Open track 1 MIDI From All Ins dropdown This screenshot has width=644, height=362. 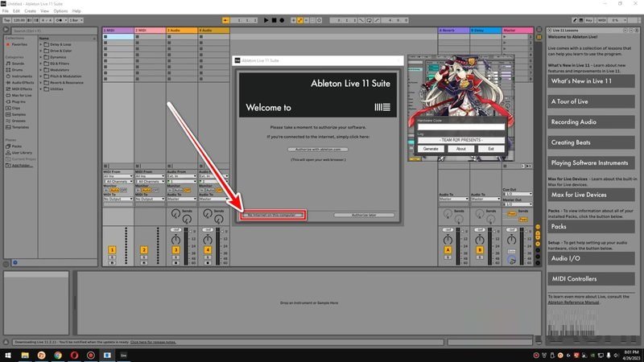click(x=118, y=176)
